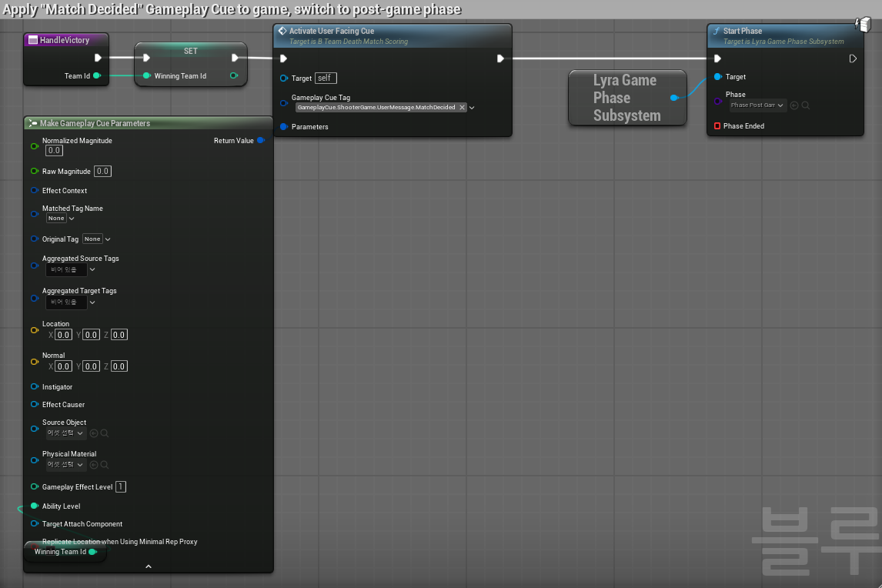This screenshot has height=588, width=882.
Task: Click the Location vector input pin
Action: [35, 330]
